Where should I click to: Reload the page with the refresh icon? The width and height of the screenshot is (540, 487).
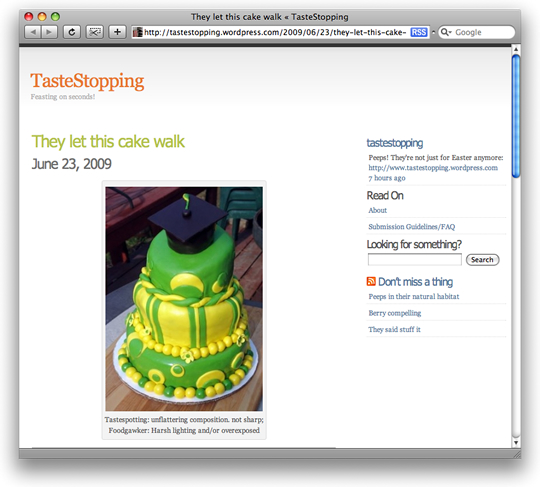72,32
